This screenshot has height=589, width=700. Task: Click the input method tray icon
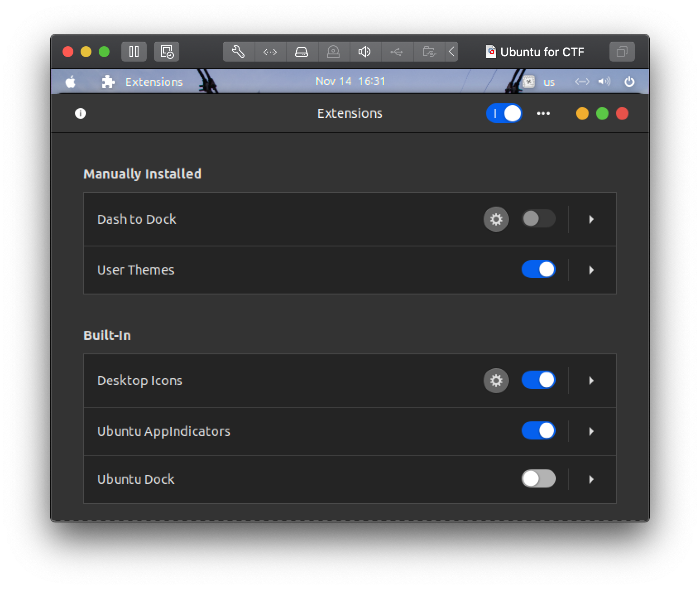point(529,82)
